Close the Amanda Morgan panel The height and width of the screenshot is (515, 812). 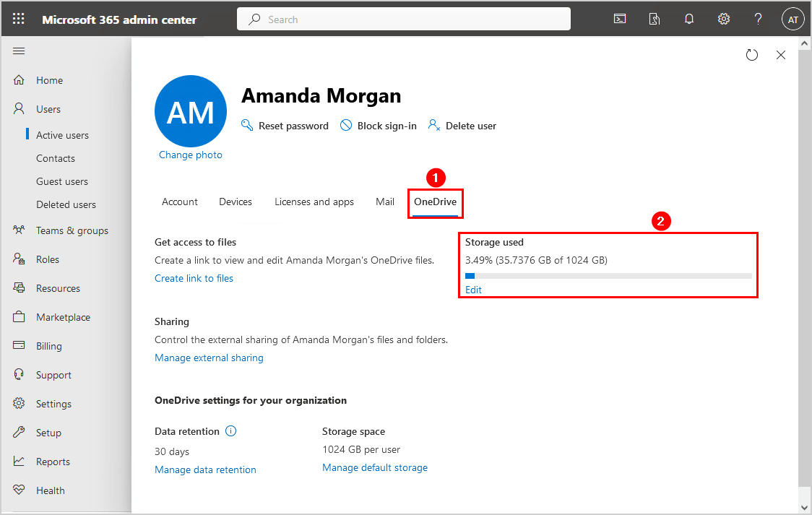(x=781, y=55)
